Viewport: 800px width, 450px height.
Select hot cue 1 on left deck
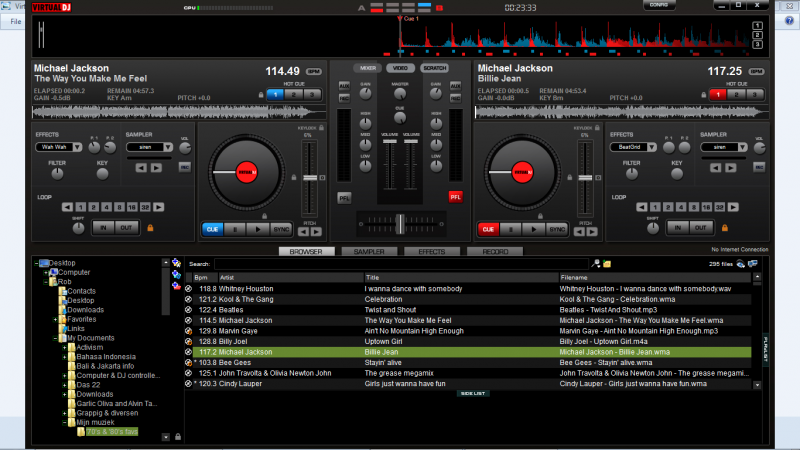pos(276,94)
